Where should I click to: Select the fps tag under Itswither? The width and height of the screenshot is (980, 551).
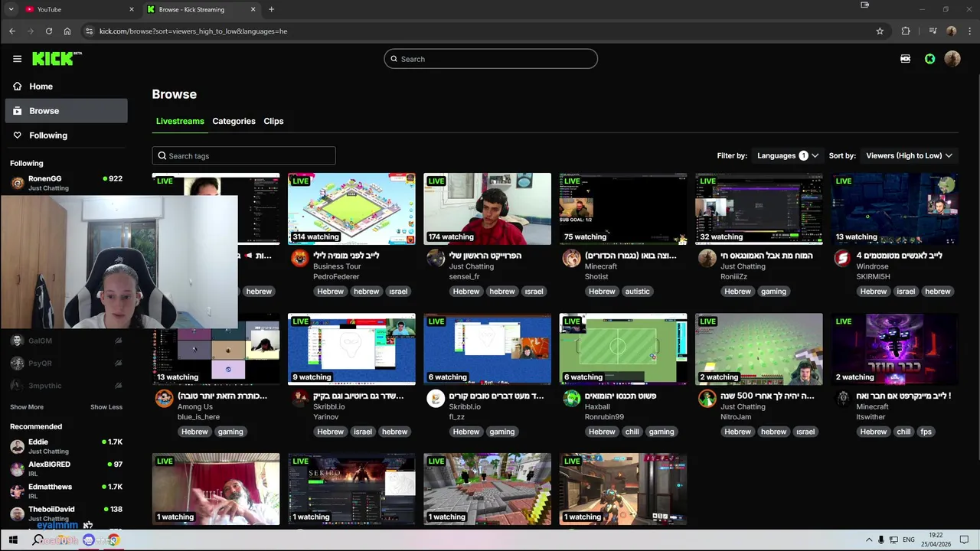926,432
